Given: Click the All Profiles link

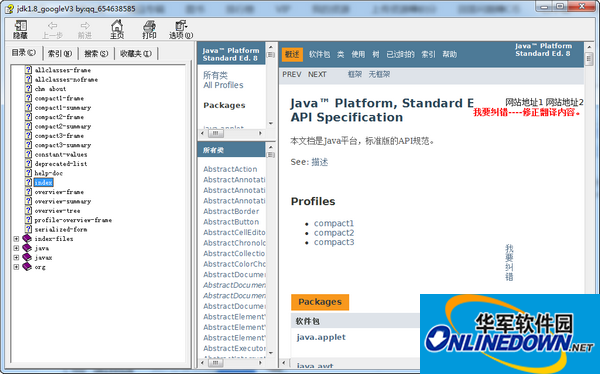Looking at the screenshot, I should pos(223,85).
